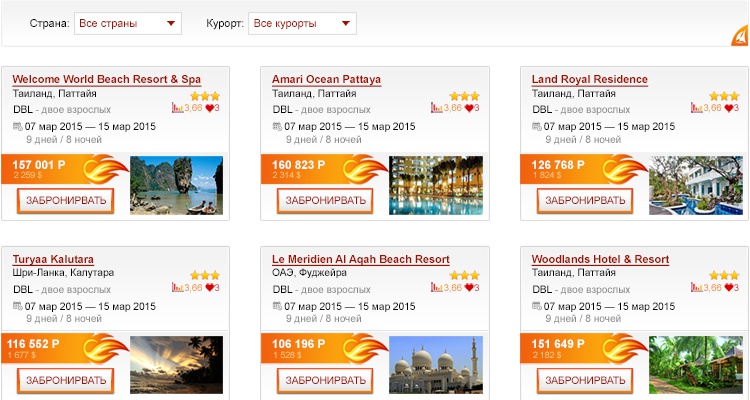Click the 'ОАЭ, Фуджейра' location text
The height and width of the screenshot is (400, 750).
tap(309, 273)
